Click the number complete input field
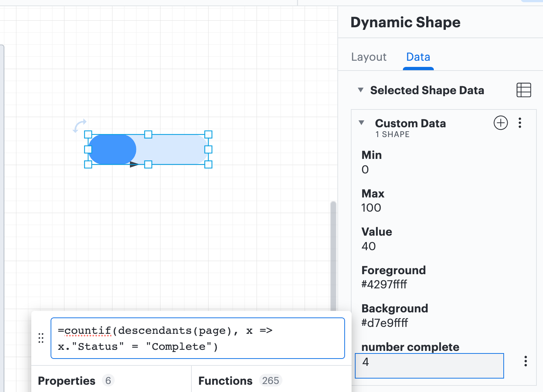This screenshot has height=392, width=543. click(429, 366)
